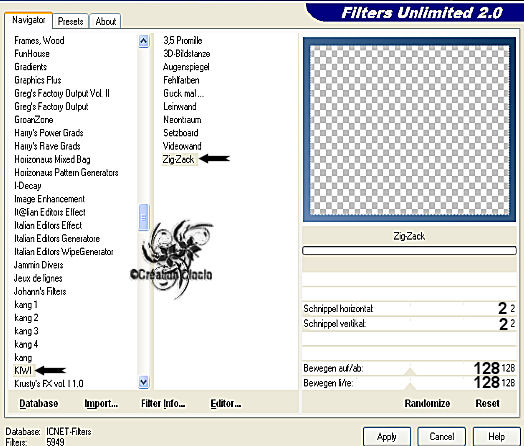Click the Bewegen auf/ab slider
Screen dimensions: 524x446
(409, 368)
